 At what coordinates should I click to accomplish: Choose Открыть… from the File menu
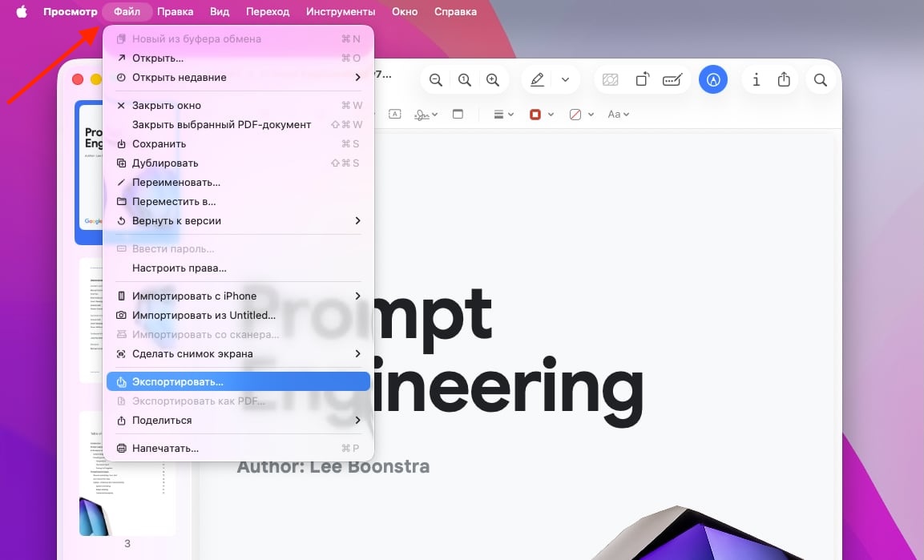(238, 58)
